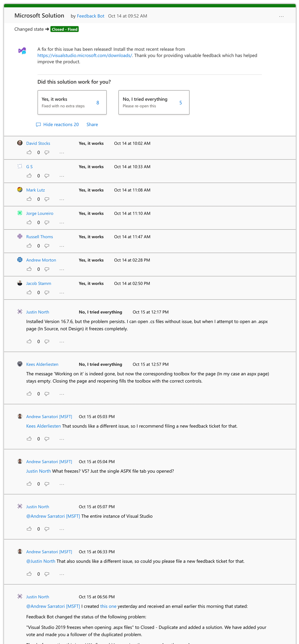
Task: Downvote Andrew Sarratori's 06:33 PM comment
Action: 47,574
